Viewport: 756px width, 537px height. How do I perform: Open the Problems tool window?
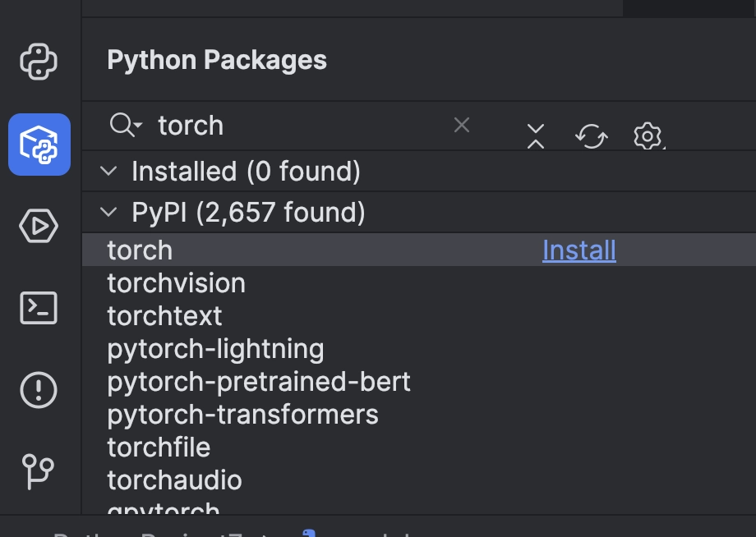point(39,390)
